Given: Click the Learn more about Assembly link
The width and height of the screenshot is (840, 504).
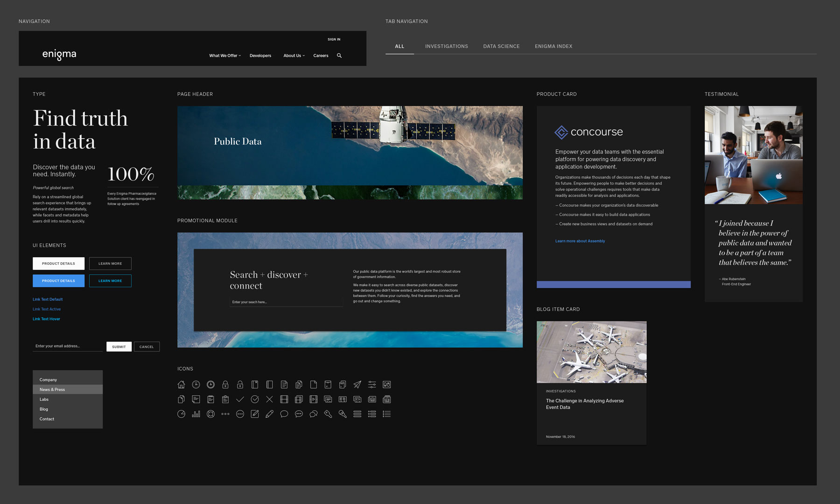Looking at the screenshot, I should pos(580,241).
